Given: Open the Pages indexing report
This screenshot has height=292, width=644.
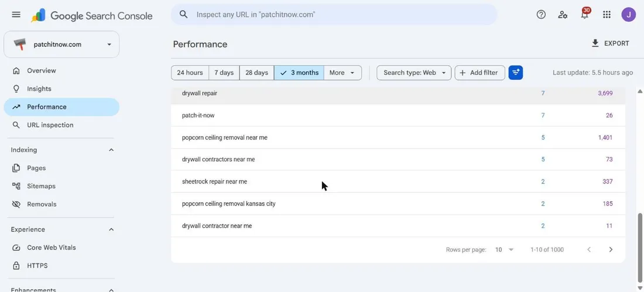Looking at the screenshot, I should [x=61, y=168].
